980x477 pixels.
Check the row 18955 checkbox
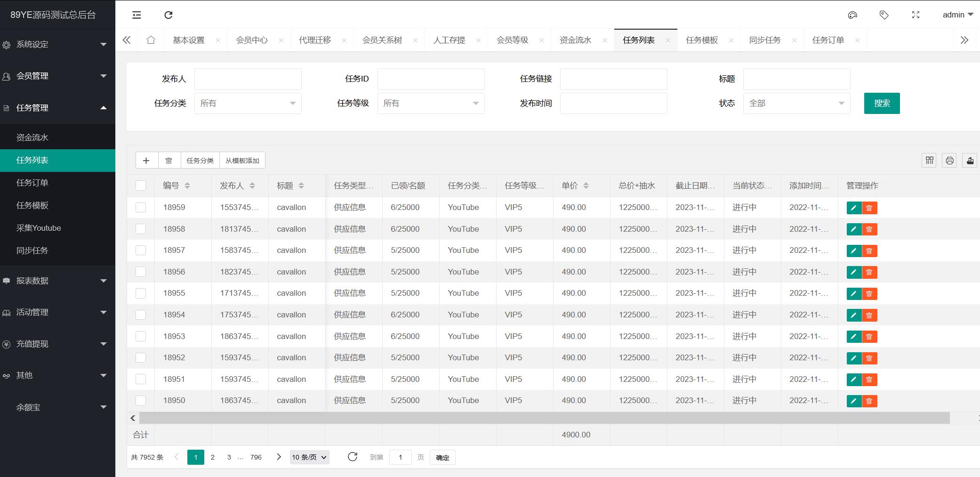(x=141, y=293)
